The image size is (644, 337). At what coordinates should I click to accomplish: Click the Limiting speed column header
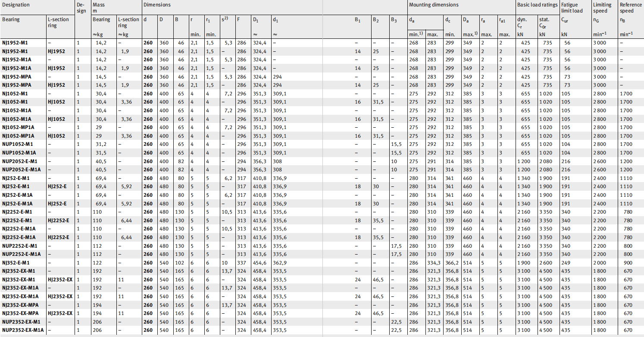[x=601, y=8]
